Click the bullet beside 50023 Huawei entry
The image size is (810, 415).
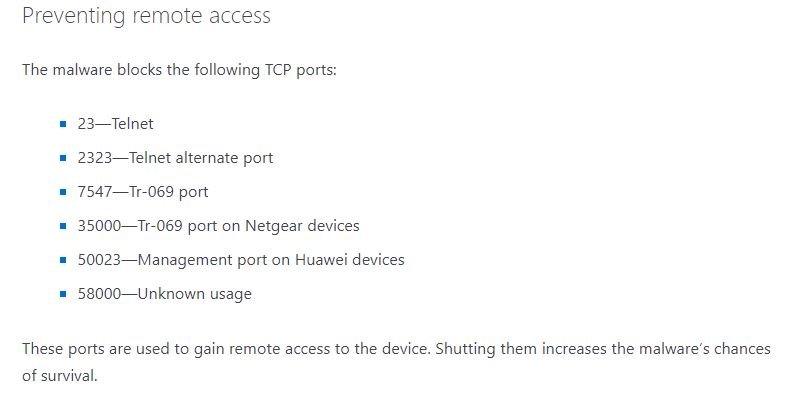63,259
